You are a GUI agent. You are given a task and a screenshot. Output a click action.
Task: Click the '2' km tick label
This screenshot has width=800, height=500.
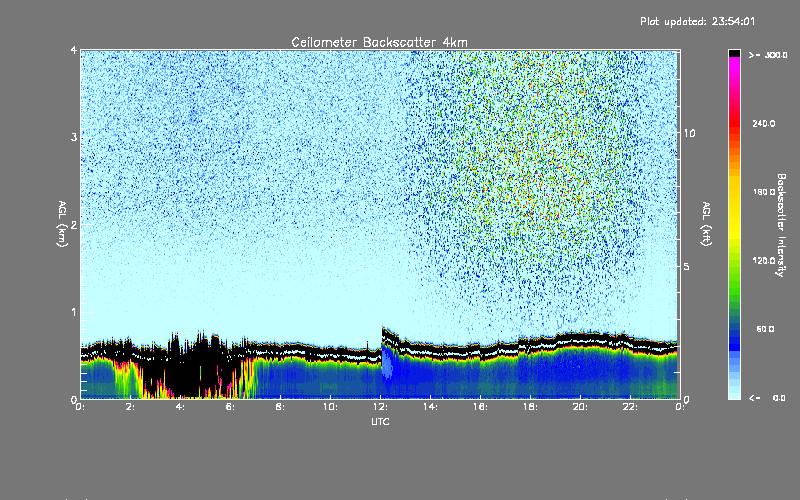74,224
